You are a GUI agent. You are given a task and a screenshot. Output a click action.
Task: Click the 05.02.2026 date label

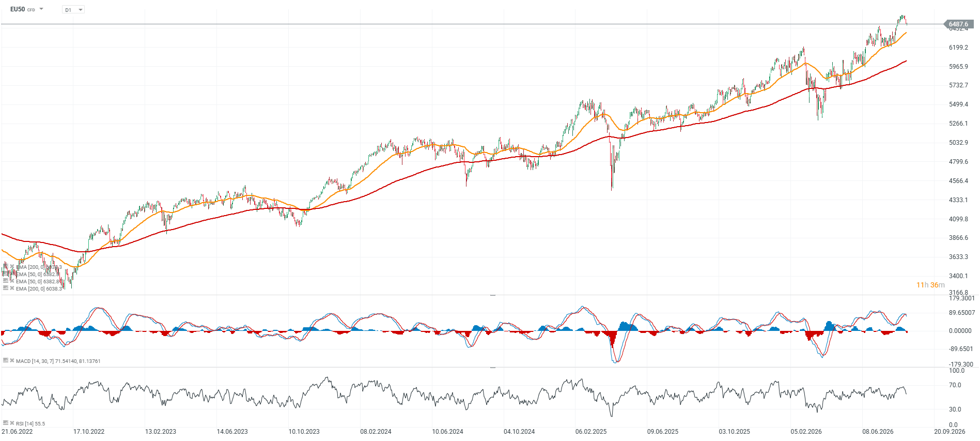(x=806, y=432)
